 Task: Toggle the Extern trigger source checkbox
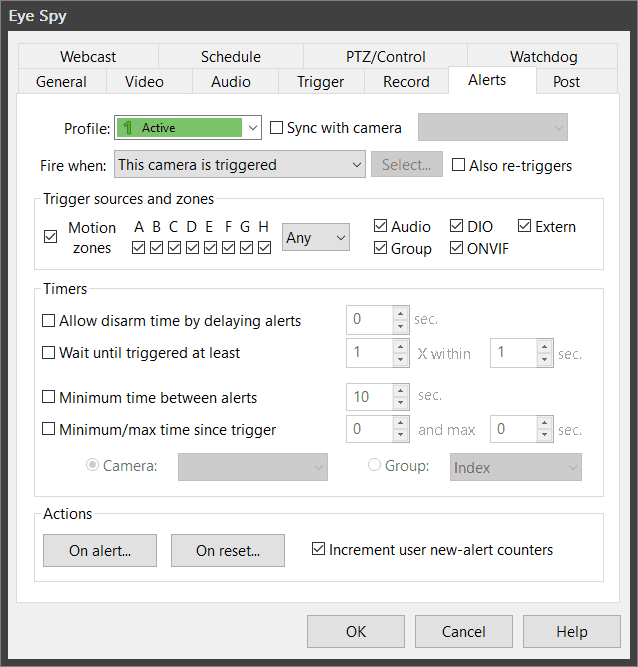[524, 226]
